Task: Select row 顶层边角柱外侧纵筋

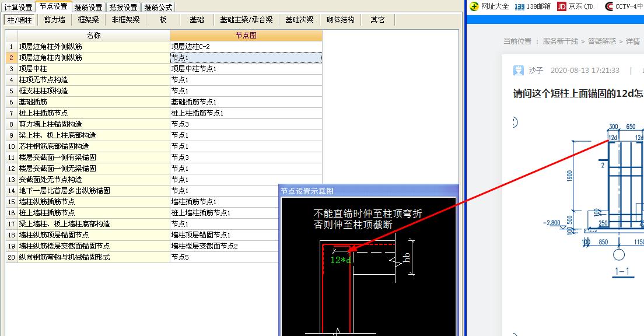Action: 94,47
